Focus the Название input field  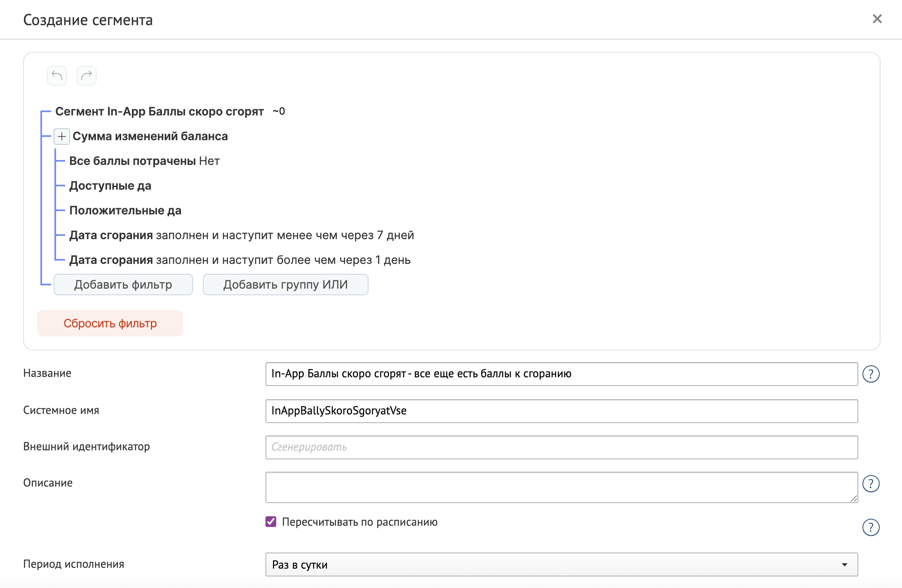click(562, 374)
